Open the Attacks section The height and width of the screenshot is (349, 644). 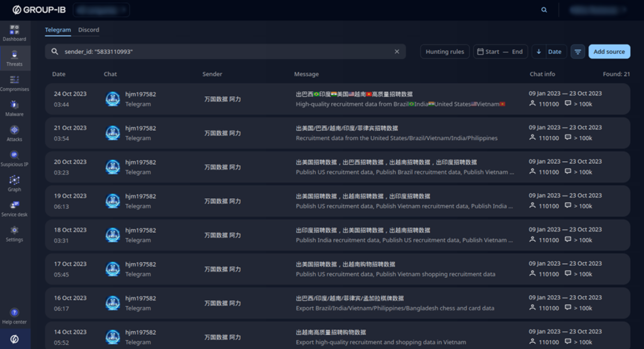pyautogui.click(x=15, y=133)
